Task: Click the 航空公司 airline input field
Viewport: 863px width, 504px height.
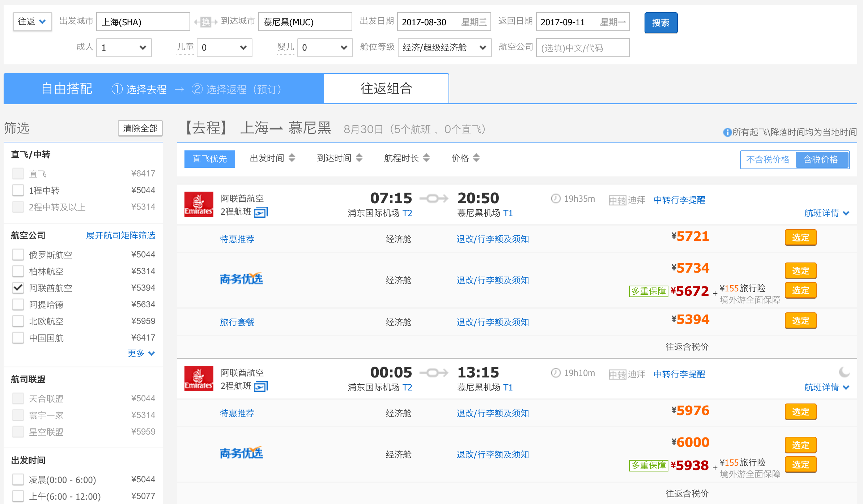Action: click(582, 48)
